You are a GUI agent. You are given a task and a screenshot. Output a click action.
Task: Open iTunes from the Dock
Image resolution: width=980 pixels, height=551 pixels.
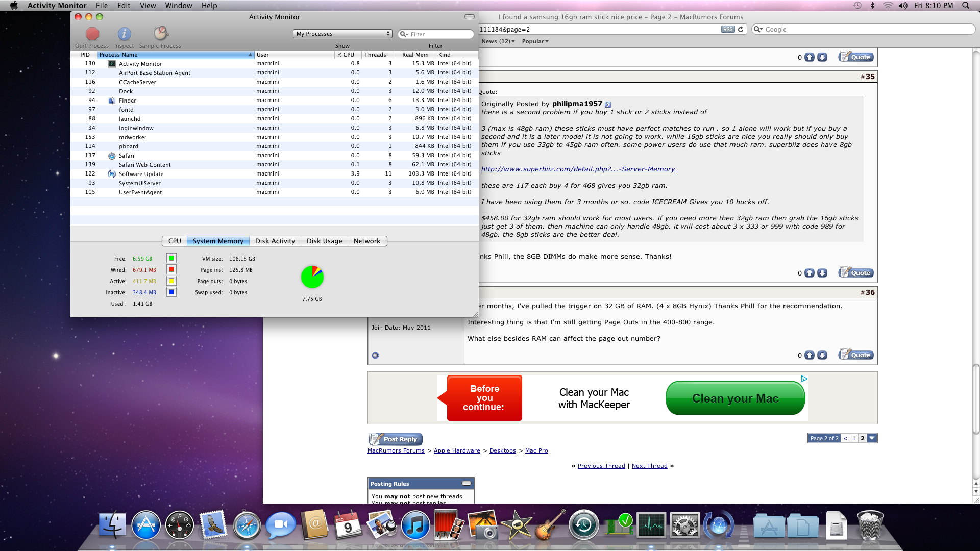415,525
